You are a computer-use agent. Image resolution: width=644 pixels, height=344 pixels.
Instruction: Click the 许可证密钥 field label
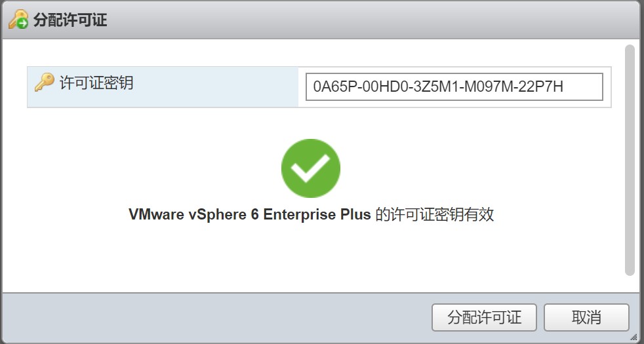coord(96,83)
